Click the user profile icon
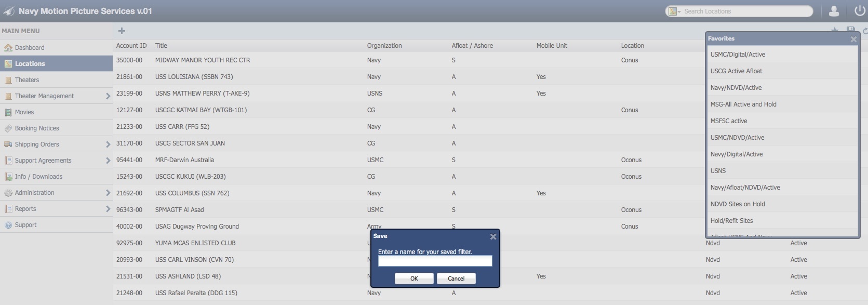 (x=834, y=11)
